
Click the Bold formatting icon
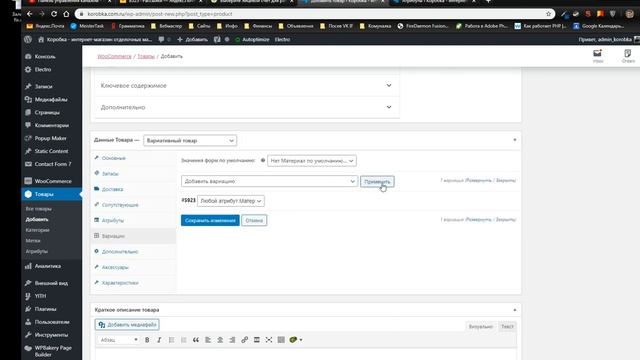click(x=147, y=340)
